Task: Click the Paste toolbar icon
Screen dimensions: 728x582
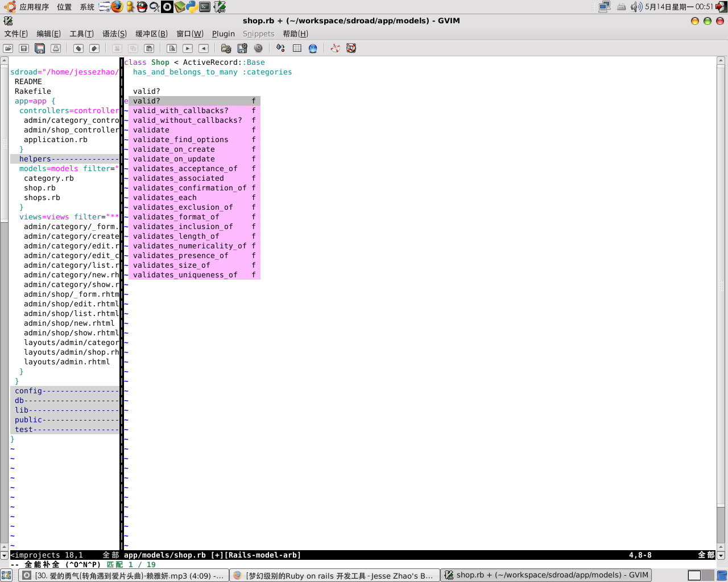Action: click(x=149, y=48)
